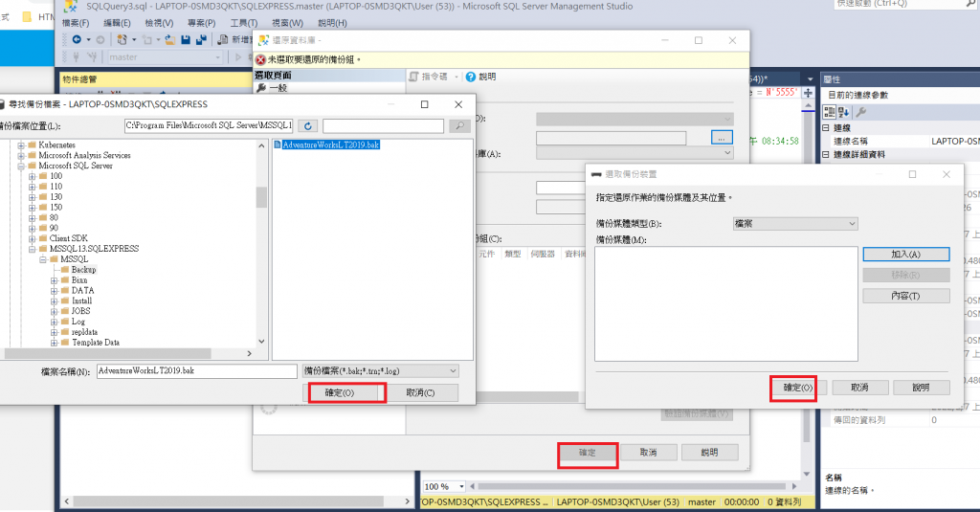Open the 檔案(F) menu

(x=76, y=23)
